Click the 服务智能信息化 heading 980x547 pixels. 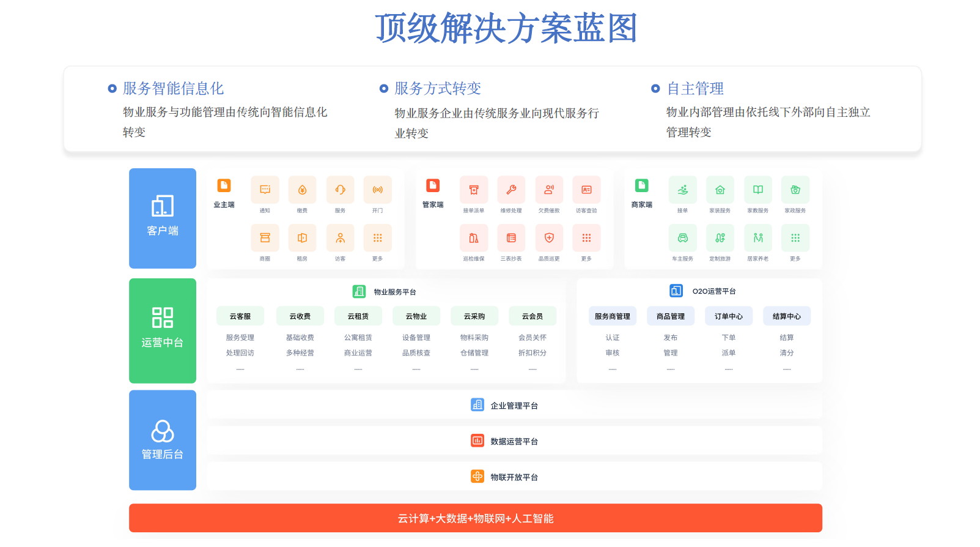tap(174, 89)
